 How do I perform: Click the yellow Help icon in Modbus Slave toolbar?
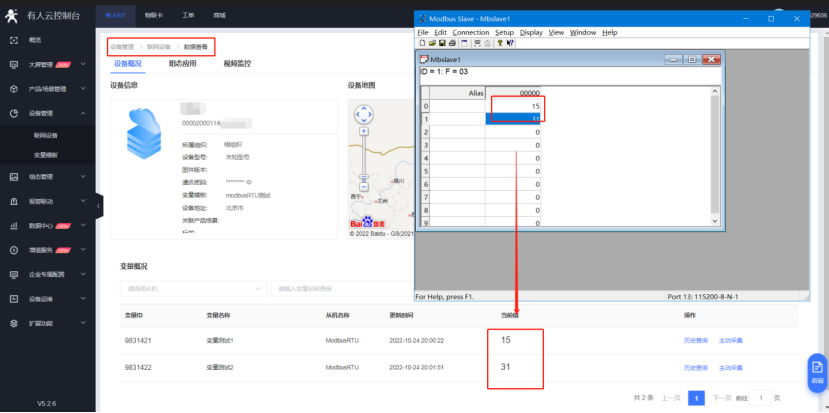click(x=499, y=44)
